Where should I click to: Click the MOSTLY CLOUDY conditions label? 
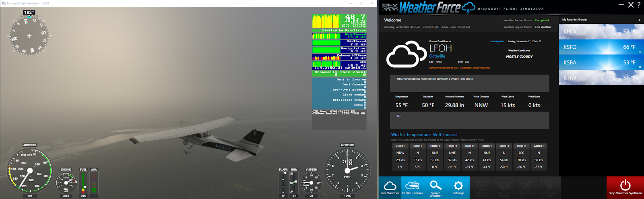519,57
